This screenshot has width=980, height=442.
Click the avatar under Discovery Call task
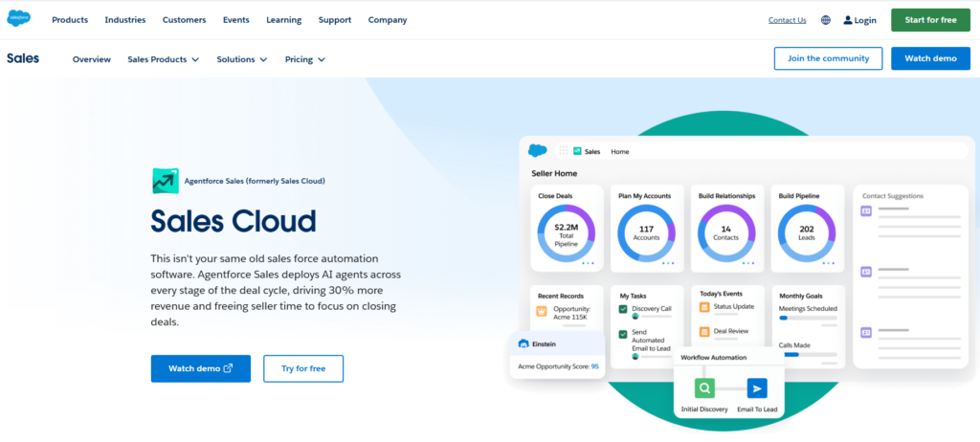point(635,317)
